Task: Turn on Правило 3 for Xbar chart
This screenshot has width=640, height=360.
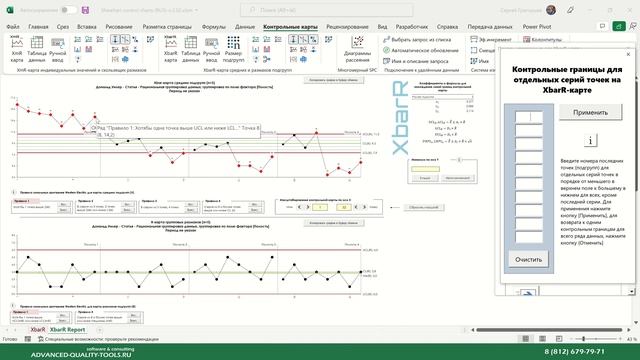Action: tap(191, 204)
